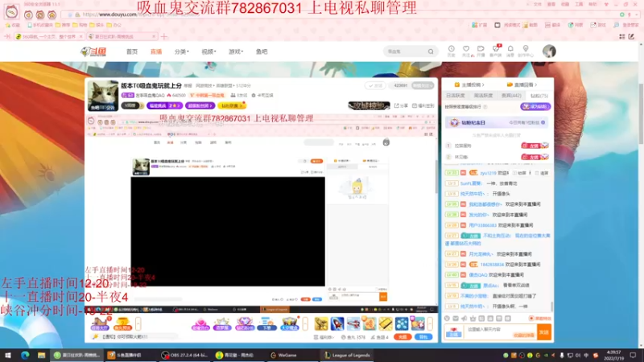This screenshot has height=362, width=644.
Task: Open 直播回看 link in side panel
Action: point(522,84)
